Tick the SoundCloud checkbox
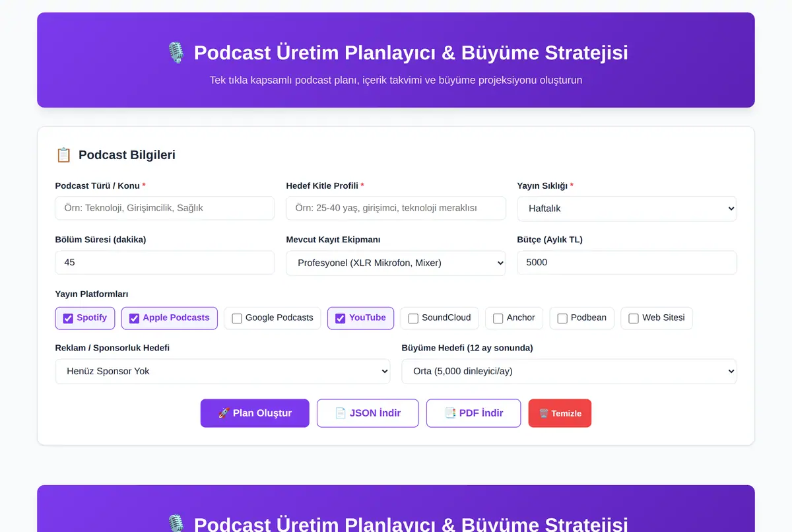 pyautogui.click(x=413, y=319)
